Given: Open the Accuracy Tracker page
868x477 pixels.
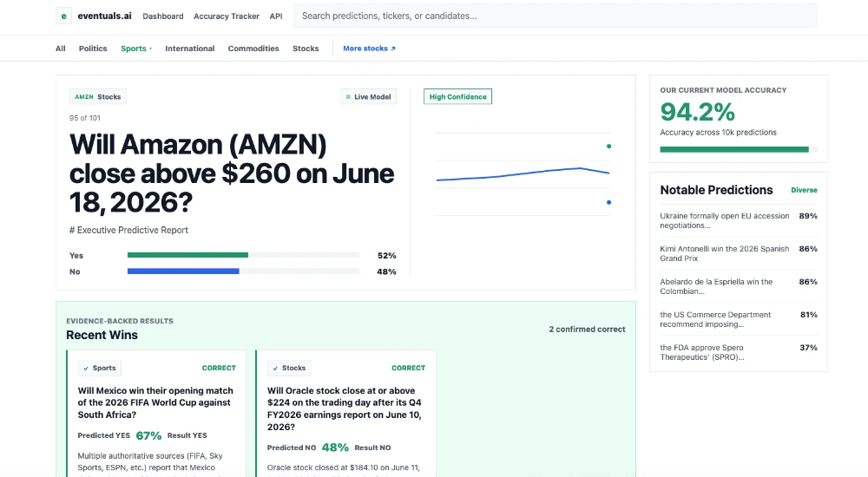Looking at the screenshot, I should coord(227,16).
